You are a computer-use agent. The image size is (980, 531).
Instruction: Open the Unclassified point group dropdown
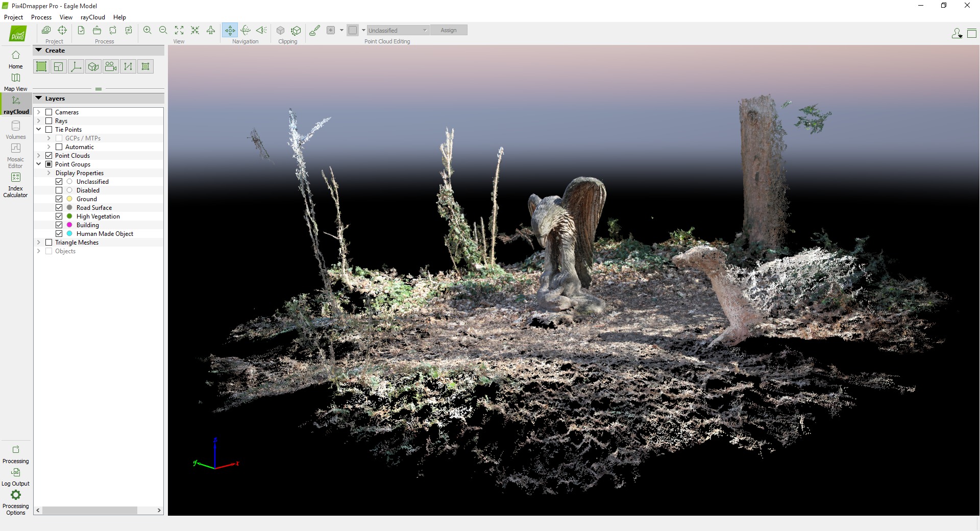[x=398, y=30]
